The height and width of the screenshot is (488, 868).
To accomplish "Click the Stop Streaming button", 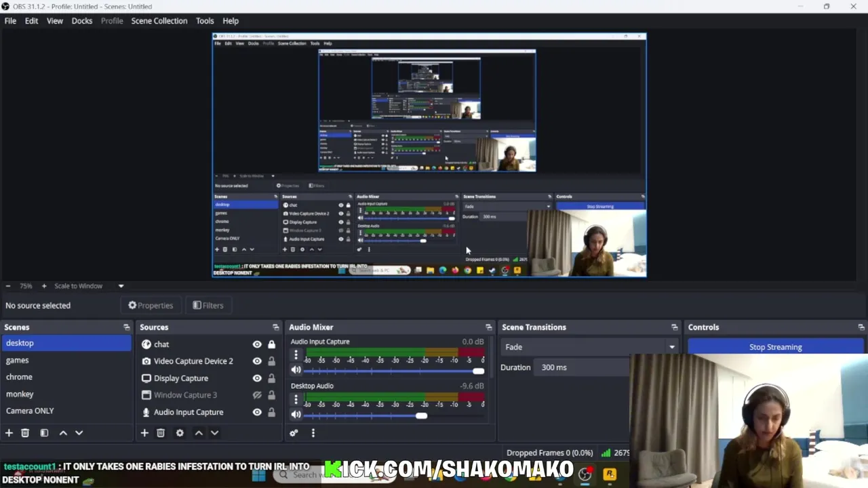I will pos(776,347).
